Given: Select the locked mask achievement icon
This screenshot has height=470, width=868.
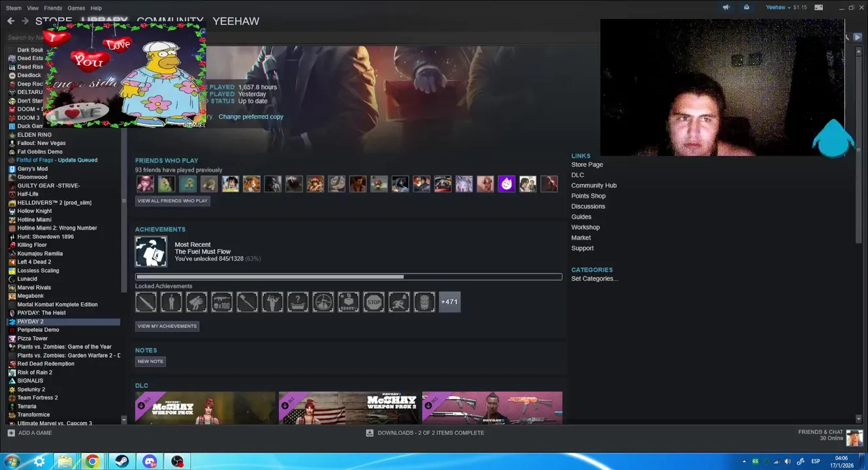Looking at the screenshot, I should pyautogui.click(x=425, y=302).
